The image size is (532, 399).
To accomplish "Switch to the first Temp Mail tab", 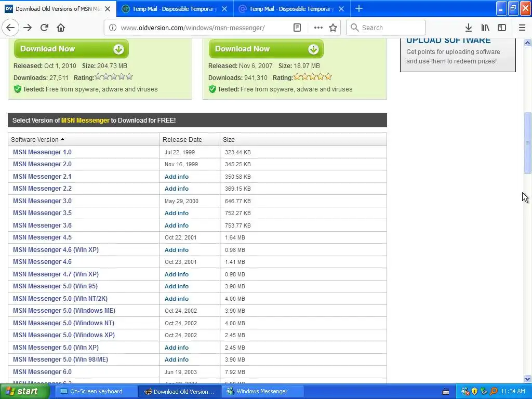I will click(175, 9).
